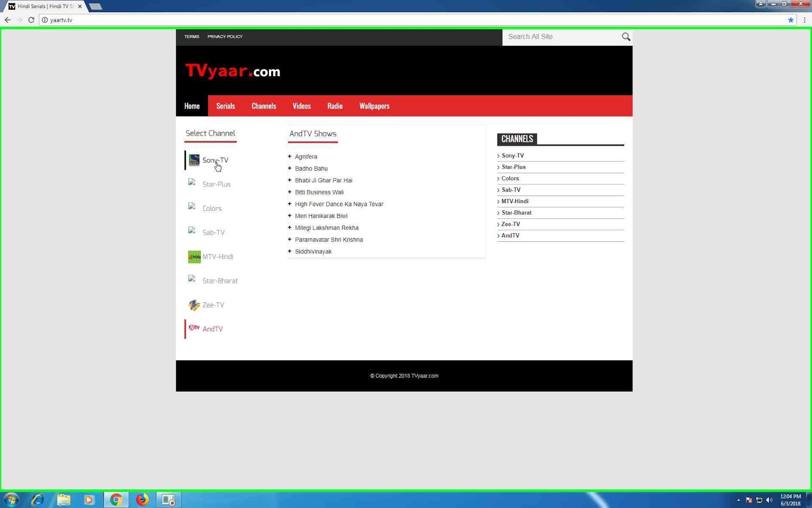
Task: View site information icon beside the URL
Action: [x=45, y=20]
